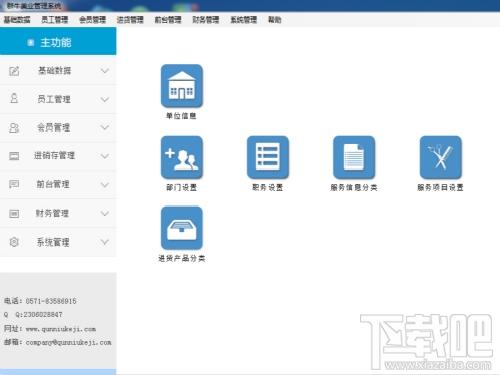Expand the 前台管理 sidebar chevron
Image resolution: width=500 pixels, height=375 pixels.
tap(105, 185)
